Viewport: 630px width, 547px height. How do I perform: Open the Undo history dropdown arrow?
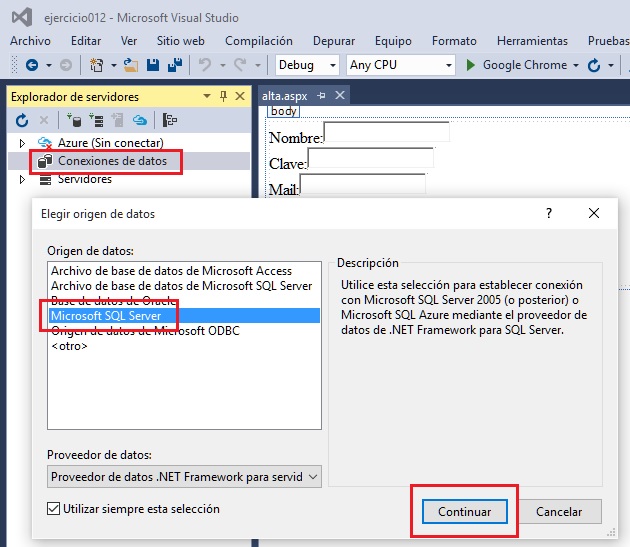223,65
